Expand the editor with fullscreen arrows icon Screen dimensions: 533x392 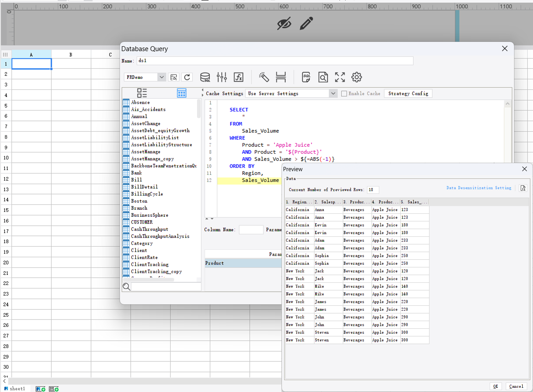[340, 77]
